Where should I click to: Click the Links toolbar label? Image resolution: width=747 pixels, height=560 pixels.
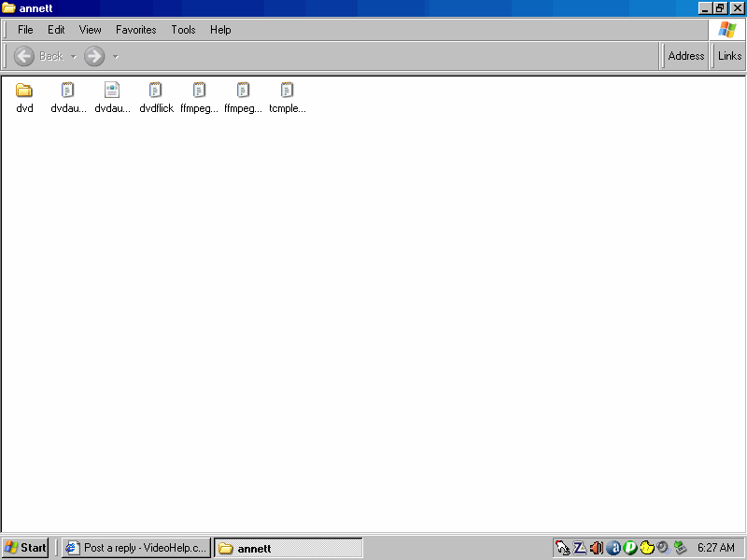(x=729, y=56)
